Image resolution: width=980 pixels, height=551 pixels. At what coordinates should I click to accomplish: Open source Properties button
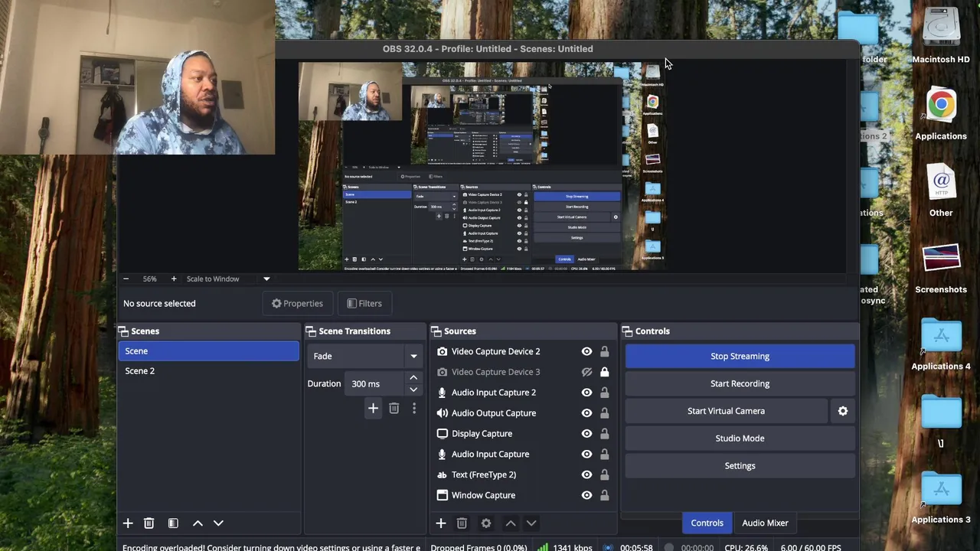297,303
